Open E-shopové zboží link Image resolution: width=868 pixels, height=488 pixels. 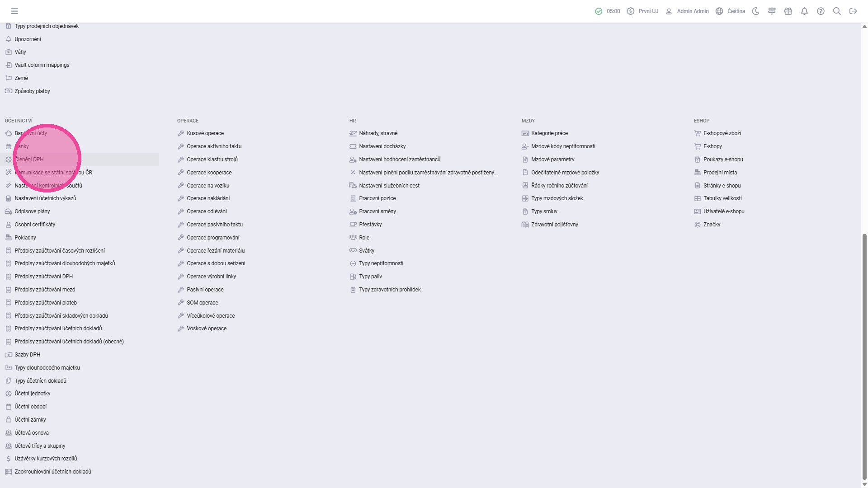click(722, 133)
